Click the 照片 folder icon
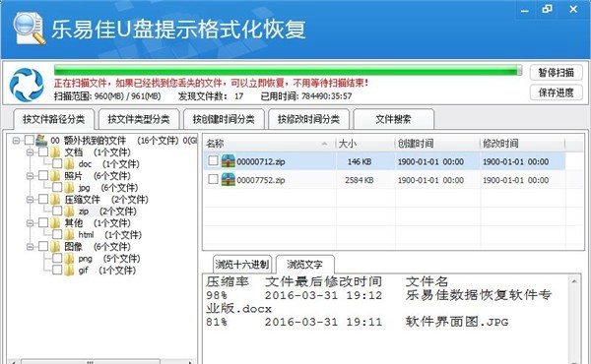This screenshot has width=591, height=364. click(55, 176)
